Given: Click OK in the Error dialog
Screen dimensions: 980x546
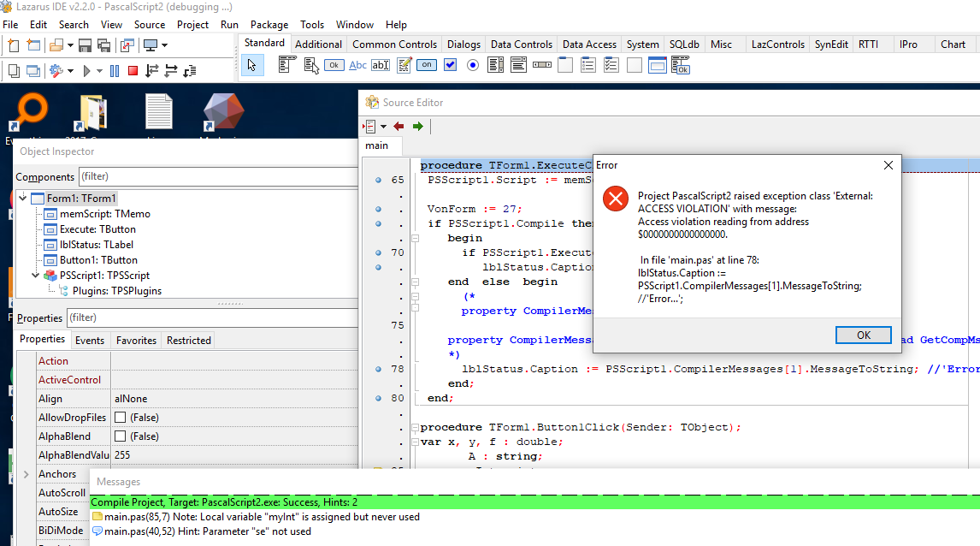Looking at the screenshot, I should [863, 335].
